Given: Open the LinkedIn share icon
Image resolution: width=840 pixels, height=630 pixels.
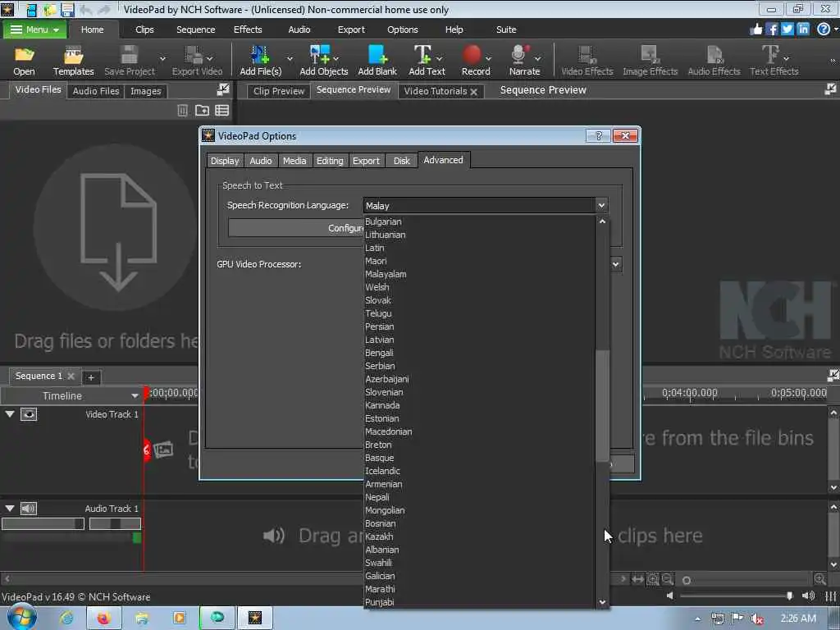Looking at the screenshot, I should coord(802,29).
